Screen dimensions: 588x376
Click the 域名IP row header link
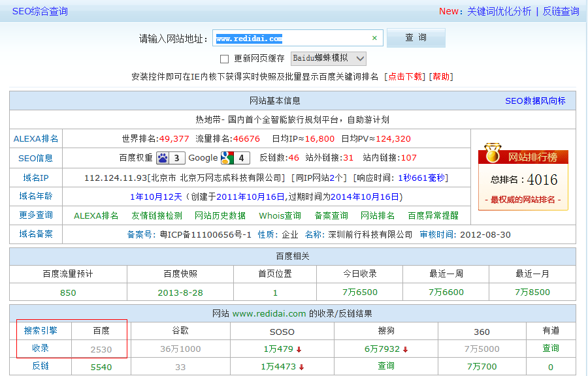36,178
